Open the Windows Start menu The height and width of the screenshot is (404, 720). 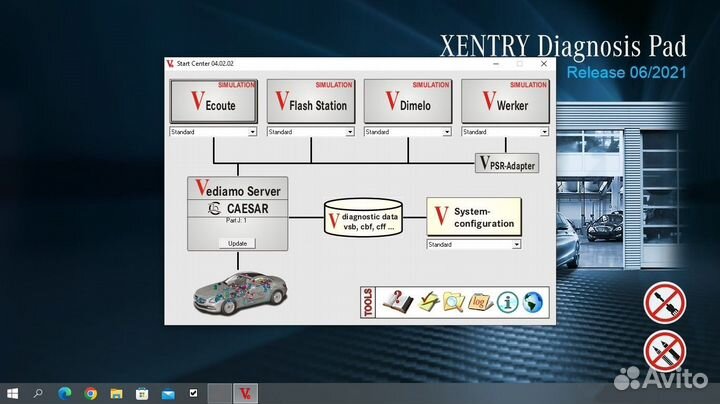click(x=12, y=393)
